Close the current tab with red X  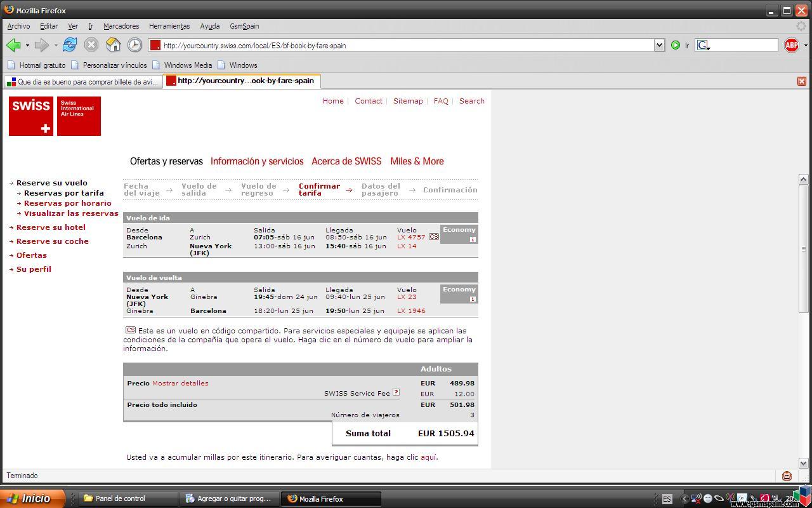click(x=802, y=81)
